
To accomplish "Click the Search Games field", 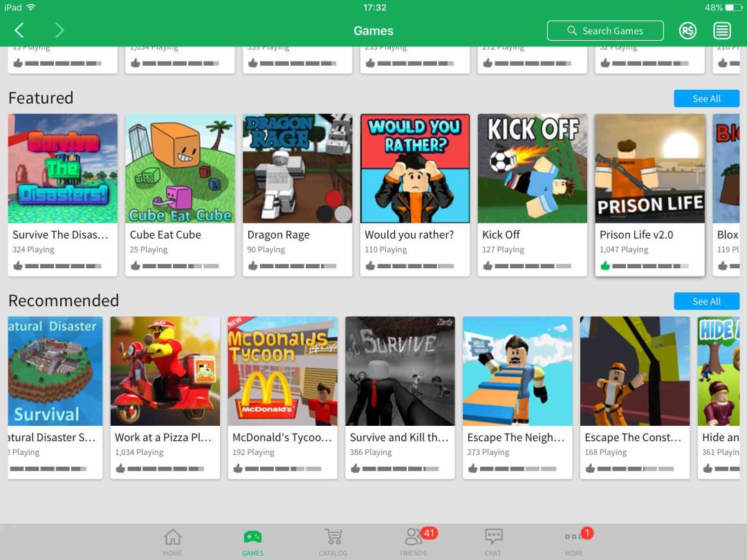I will tap(605, 31).
